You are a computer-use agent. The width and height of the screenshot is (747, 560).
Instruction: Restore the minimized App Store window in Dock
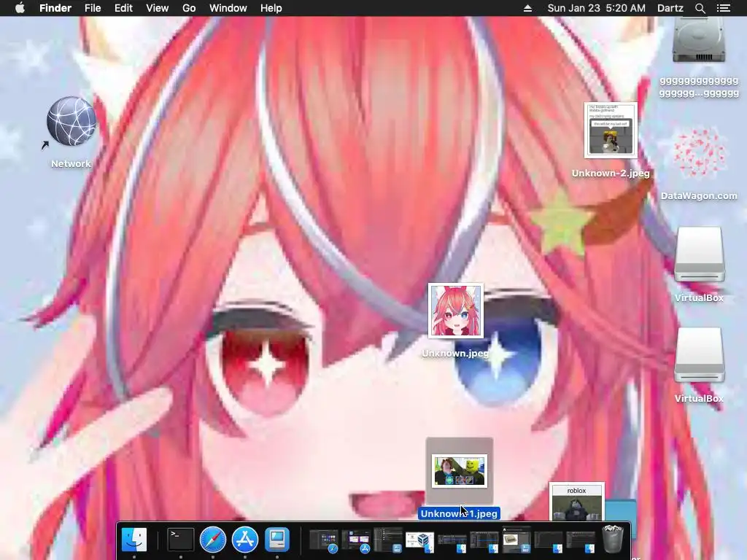click(x=356, y=541)
